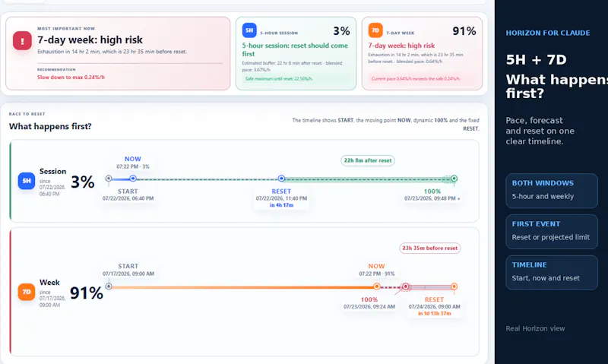Click the orange week progress bar
This screenshot has height=364, width=608.
(242, 287)
